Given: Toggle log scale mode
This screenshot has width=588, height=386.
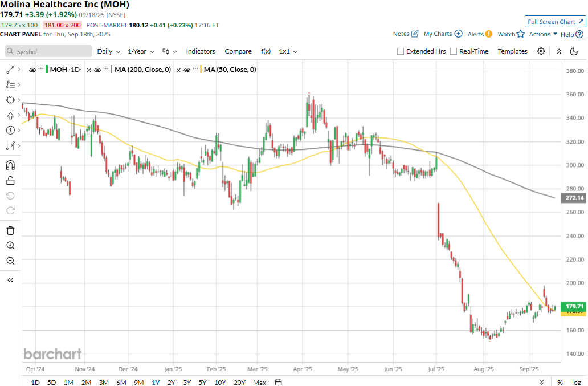Looking at the screenshot, I should coord(577,382).
